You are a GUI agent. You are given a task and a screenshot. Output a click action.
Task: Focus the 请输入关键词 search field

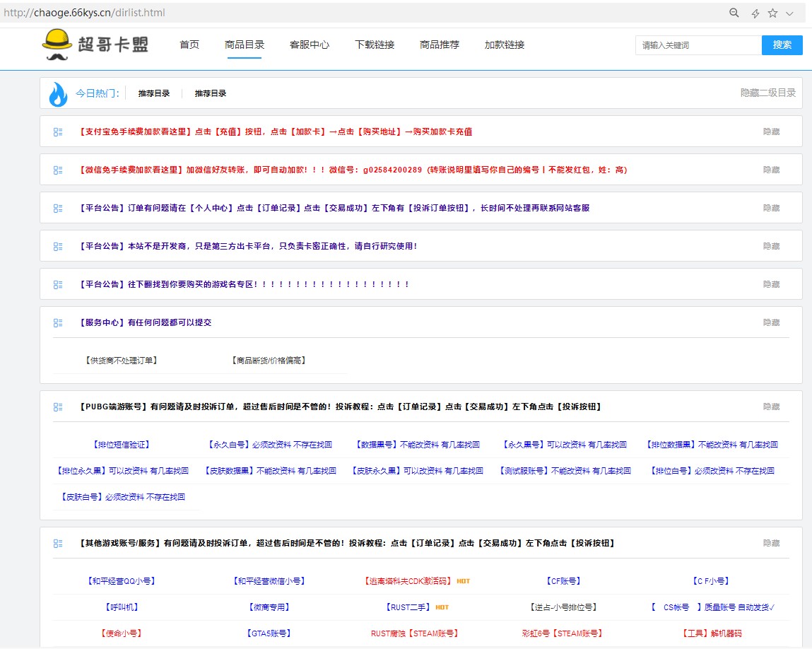(x=698, y=45)
